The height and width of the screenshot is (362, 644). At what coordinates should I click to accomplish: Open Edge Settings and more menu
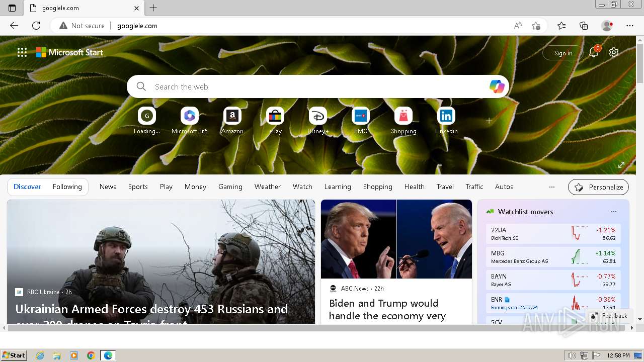[630, 26]
